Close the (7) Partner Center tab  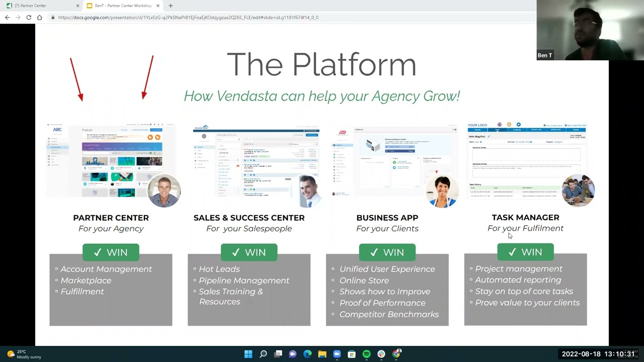pos(78,6)
